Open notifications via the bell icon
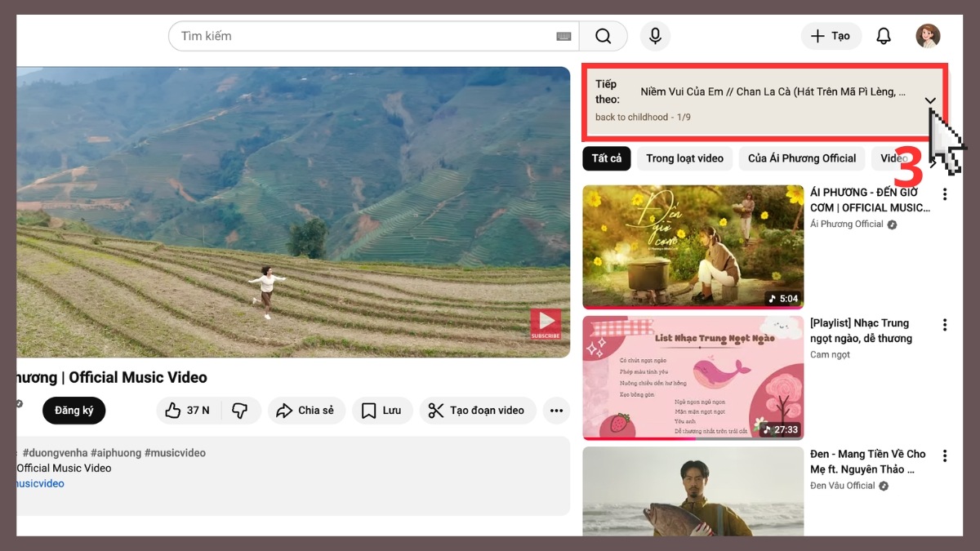980x551 pixels. coord(883,36)
